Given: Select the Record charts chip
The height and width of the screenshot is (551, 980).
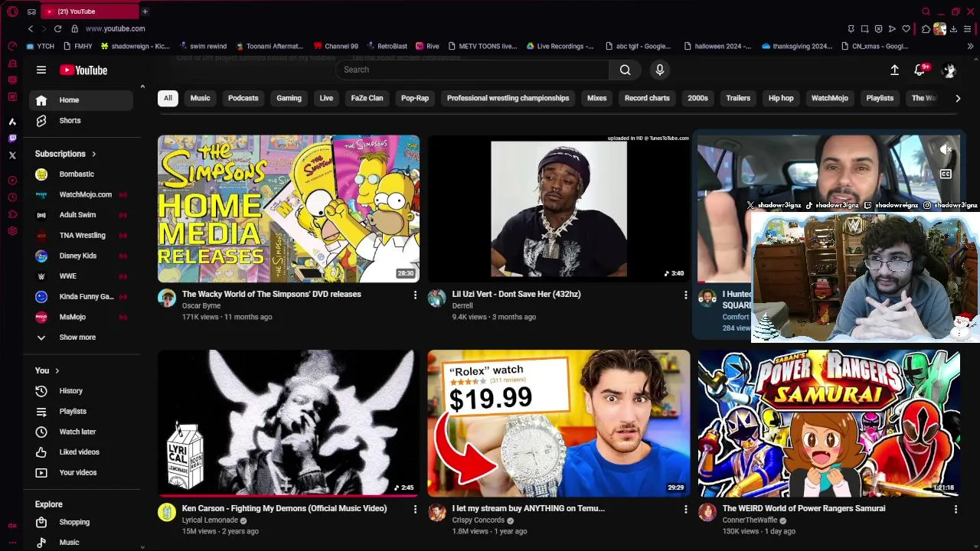Looking at the screenshot, I should coord(647,98).
